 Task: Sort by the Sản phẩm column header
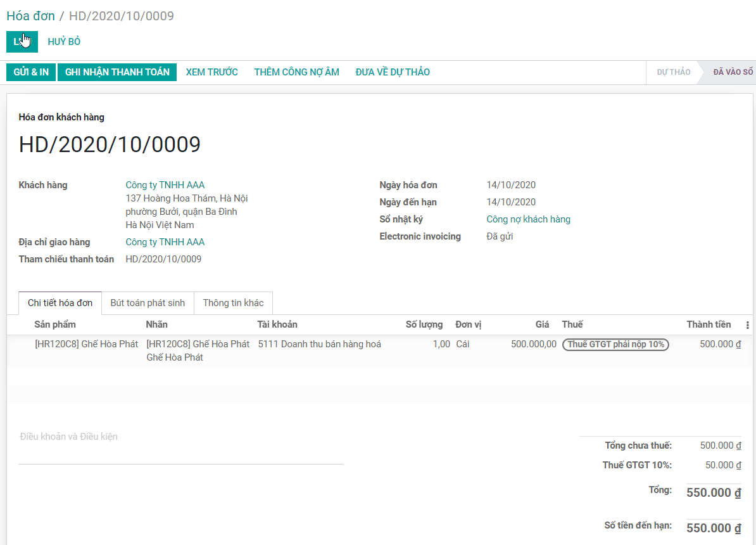coord(55,324)
